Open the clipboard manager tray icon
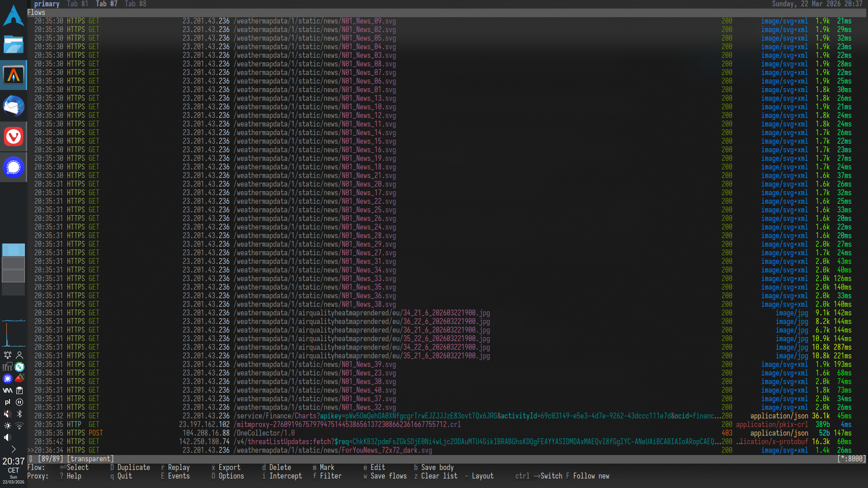This screenshot has width=868, height=488. [19, 390]
